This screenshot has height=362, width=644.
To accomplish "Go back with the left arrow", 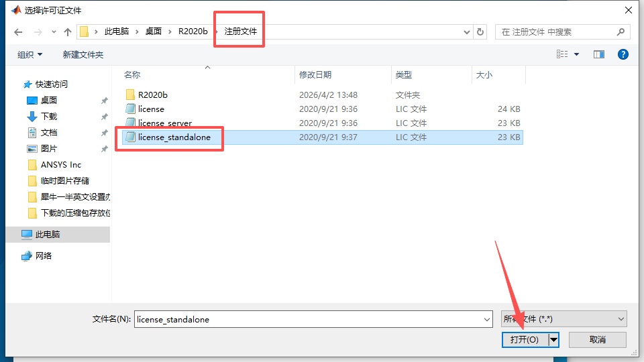I will click(x=18, y=32).
